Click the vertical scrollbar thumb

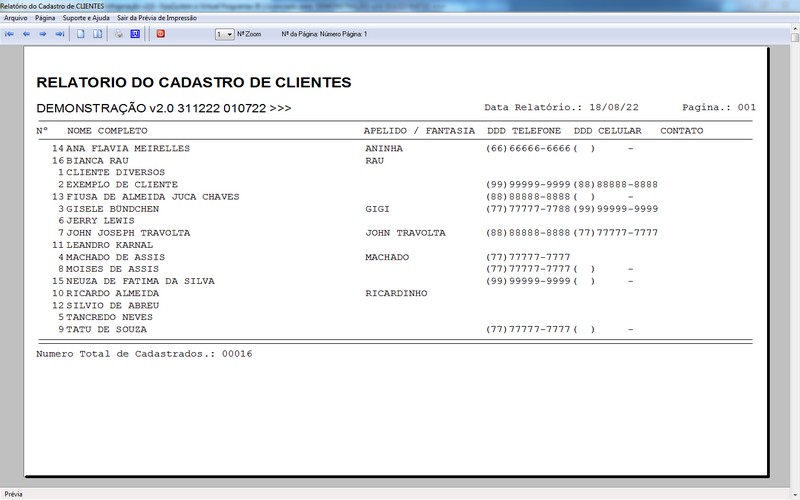pos(795,37)
